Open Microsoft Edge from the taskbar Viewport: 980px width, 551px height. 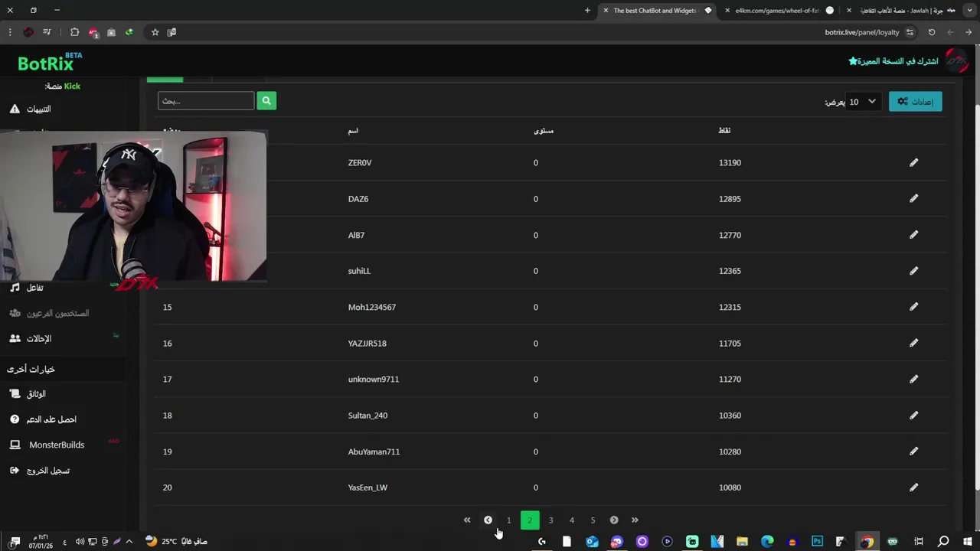tap(767, 542)
